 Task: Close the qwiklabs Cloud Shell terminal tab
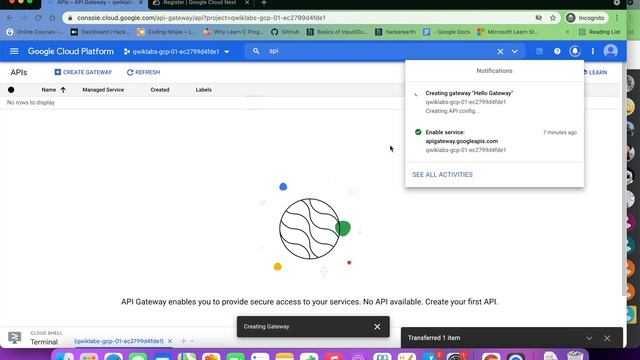pyautogui.click(x=170, y=341)
